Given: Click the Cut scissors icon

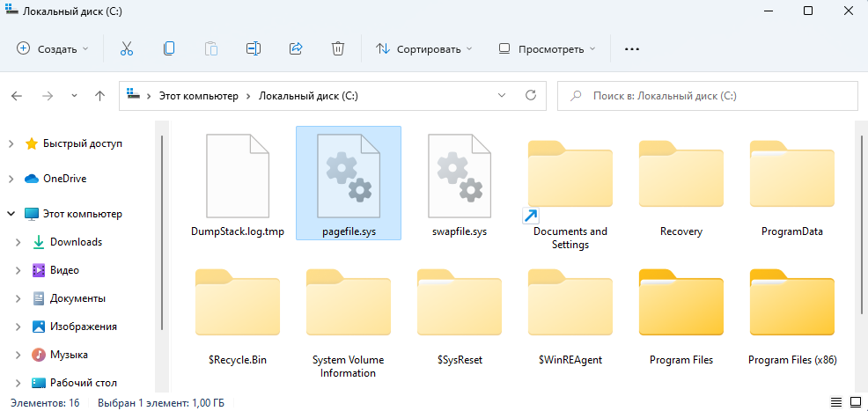Looking at the screenshot, I should coord(126,49).
